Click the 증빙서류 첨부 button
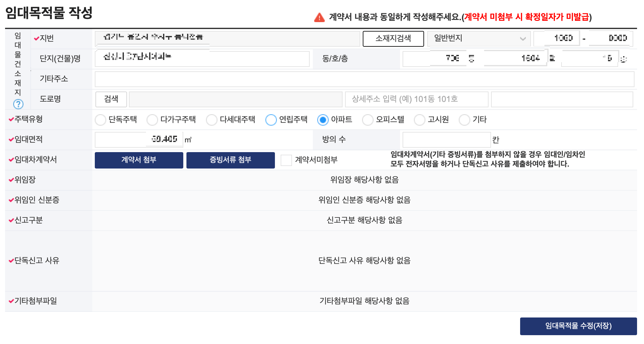644x344 pixels. pos(230,160)
